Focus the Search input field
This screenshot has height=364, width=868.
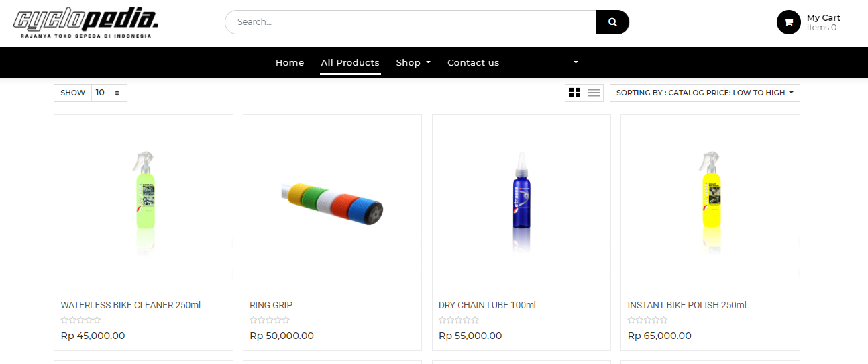tap(409, 22)
